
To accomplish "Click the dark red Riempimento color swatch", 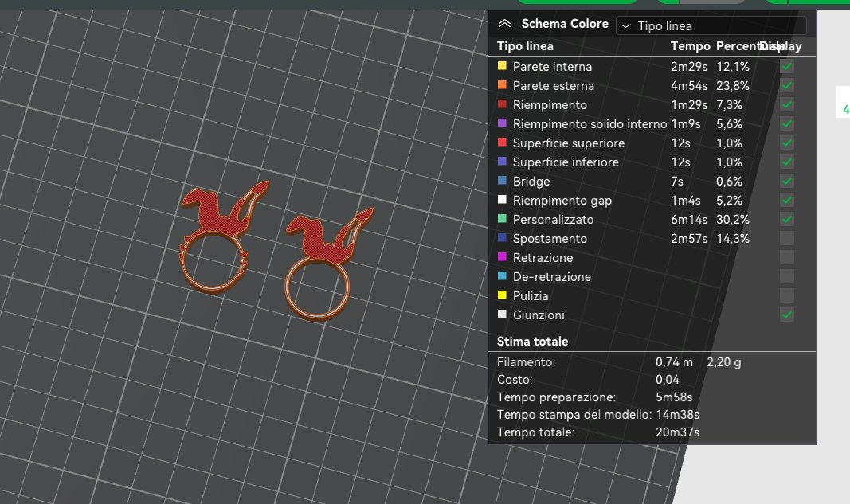I will (502, 104).
